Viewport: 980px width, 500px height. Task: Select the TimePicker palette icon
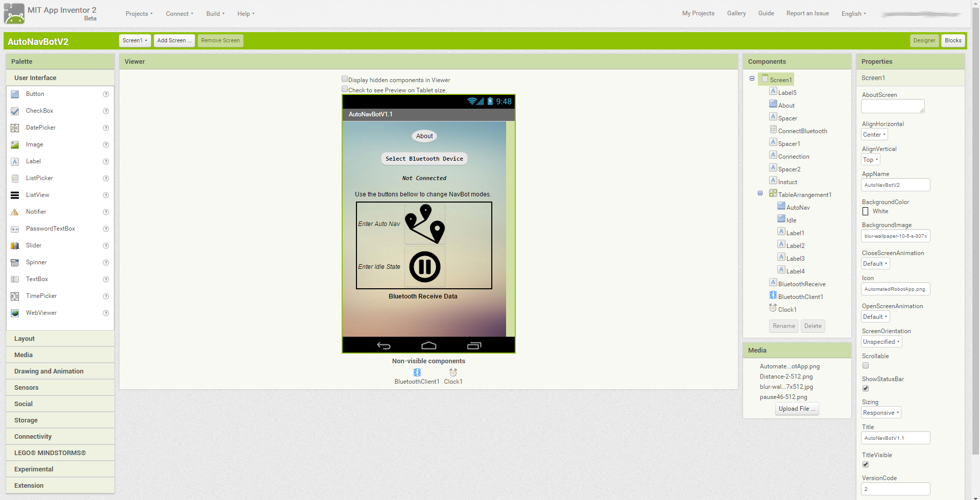(15, 296)
